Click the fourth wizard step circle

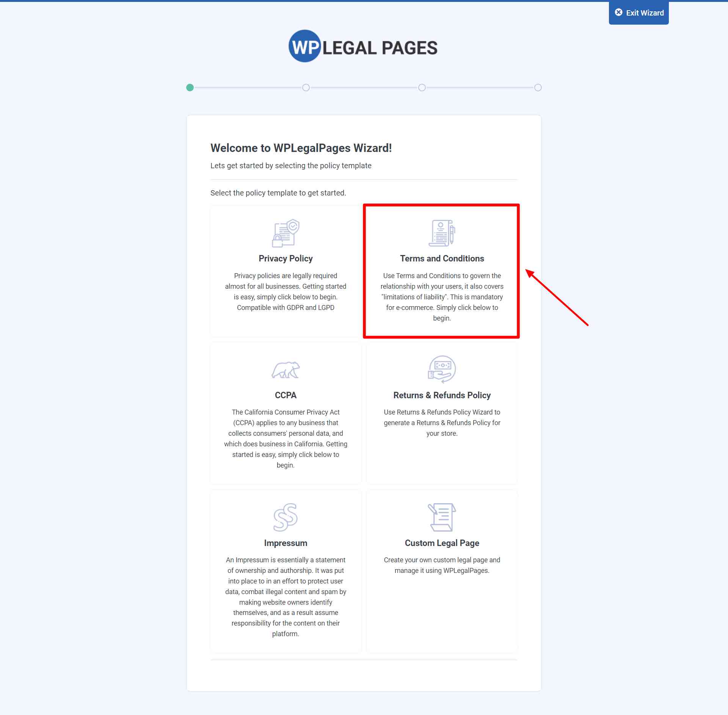(x=538, y=88)
